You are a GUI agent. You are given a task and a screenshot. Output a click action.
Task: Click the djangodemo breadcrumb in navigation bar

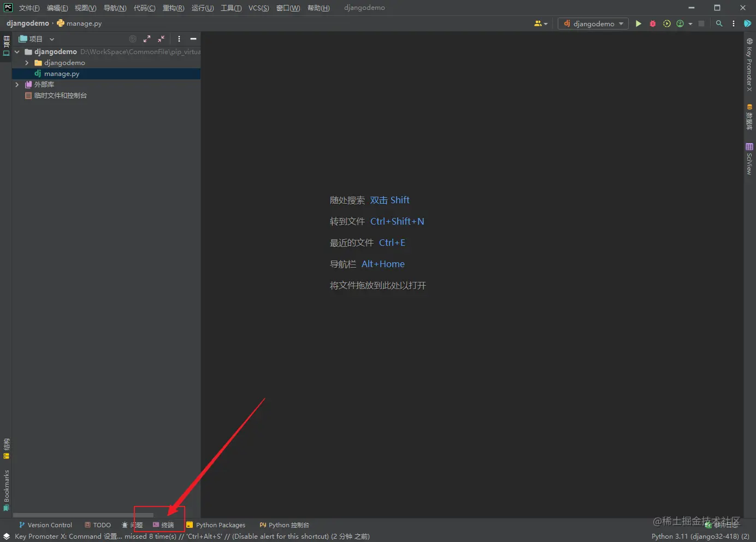coord(28,23)
